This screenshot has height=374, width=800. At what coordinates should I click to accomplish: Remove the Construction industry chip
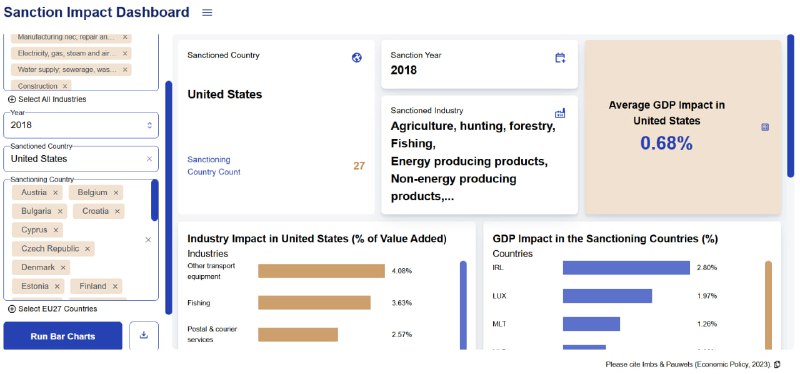[65, 86]
